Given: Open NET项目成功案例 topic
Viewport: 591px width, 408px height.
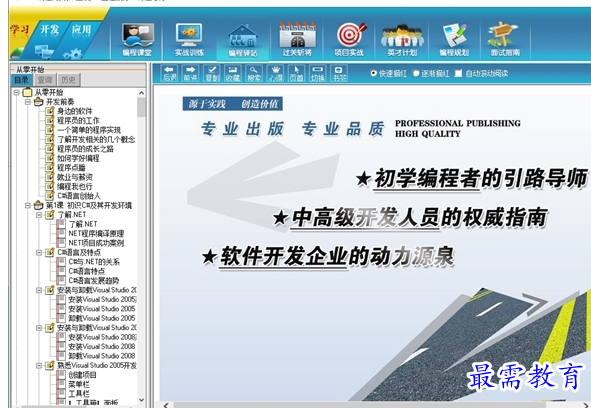Looking at the screenshot, I should point(96,242).
